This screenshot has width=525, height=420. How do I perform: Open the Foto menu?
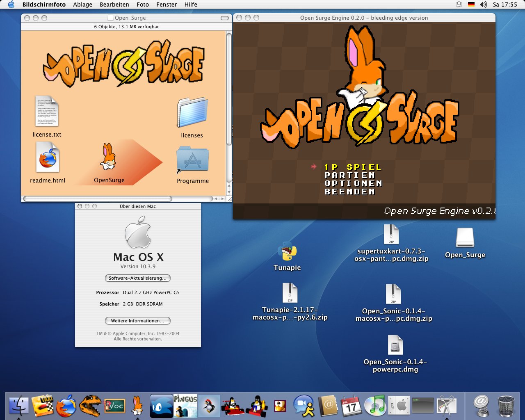coord(143,5)
